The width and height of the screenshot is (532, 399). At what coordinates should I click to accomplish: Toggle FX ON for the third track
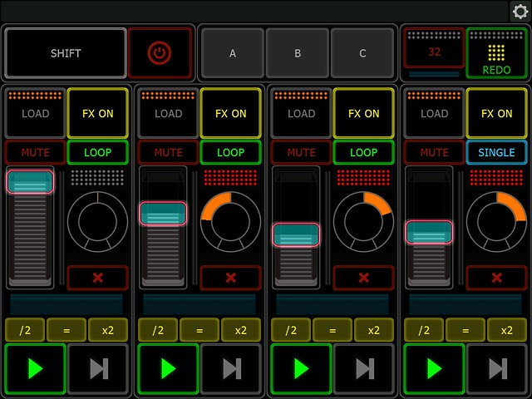[x=364, y=113]
